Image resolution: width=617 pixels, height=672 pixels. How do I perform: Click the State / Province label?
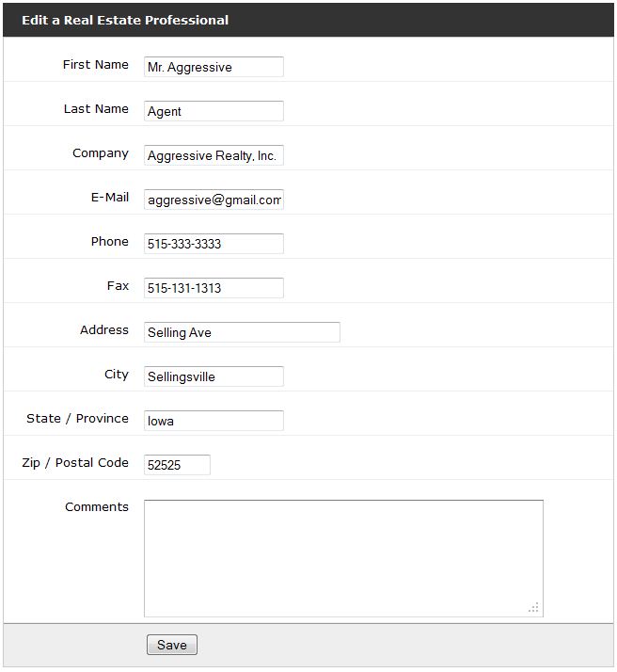pos(77,418)
